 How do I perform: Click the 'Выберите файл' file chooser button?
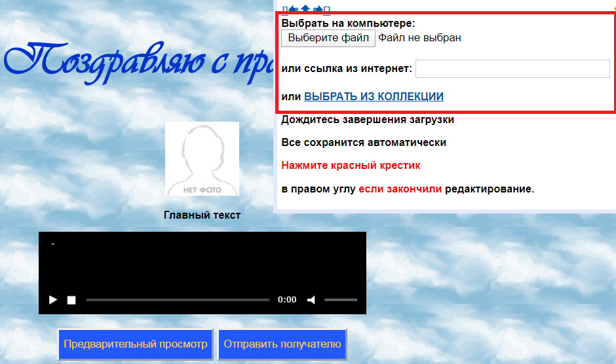pyautogui.click(x=328, y=38)
